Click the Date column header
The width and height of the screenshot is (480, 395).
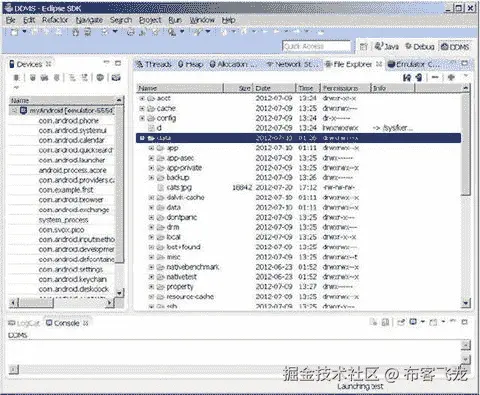(274, 88)
